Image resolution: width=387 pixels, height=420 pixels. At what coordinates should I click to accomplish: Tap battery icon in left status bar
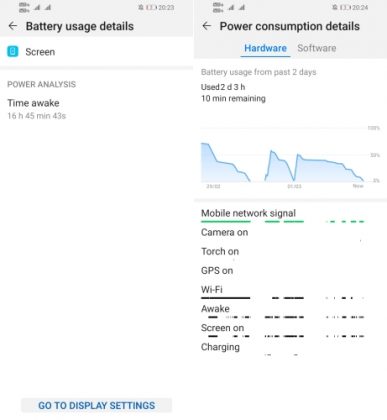coord(151,7)
